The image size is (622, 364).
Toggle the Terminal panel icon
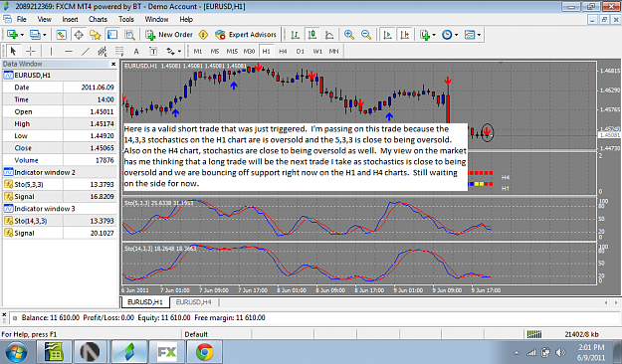click(112, 35)
